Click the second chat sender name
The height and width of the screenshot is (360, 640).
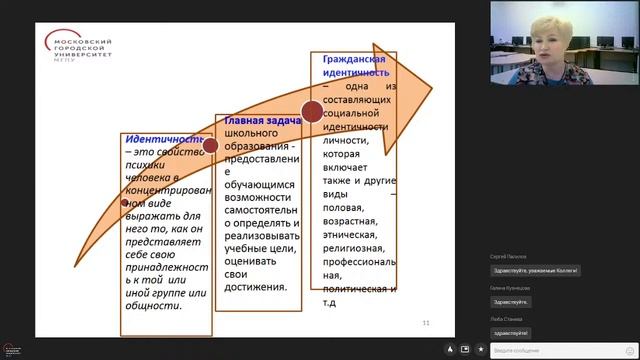point(510,288)
